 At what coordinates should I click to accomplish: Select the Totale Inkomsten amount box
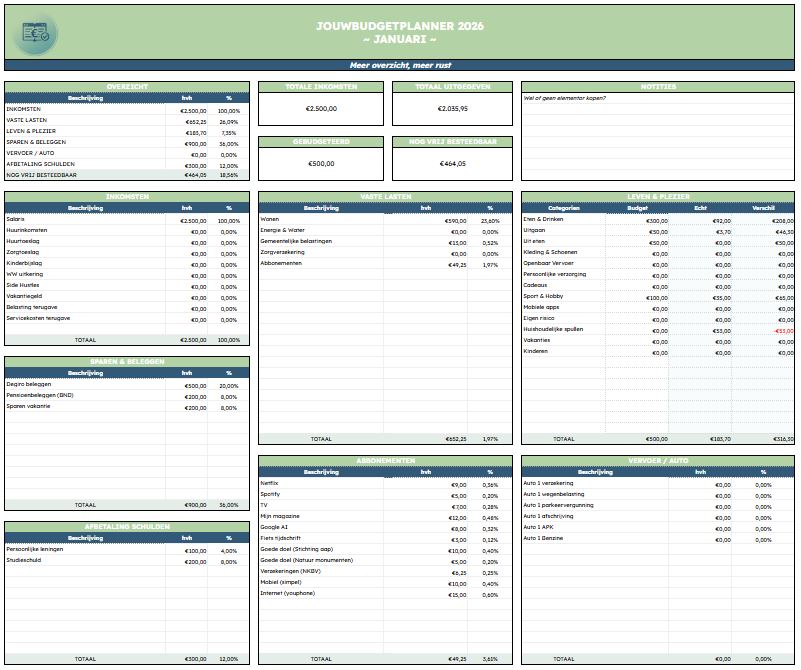pyautogui.click(x=321, y=109)
